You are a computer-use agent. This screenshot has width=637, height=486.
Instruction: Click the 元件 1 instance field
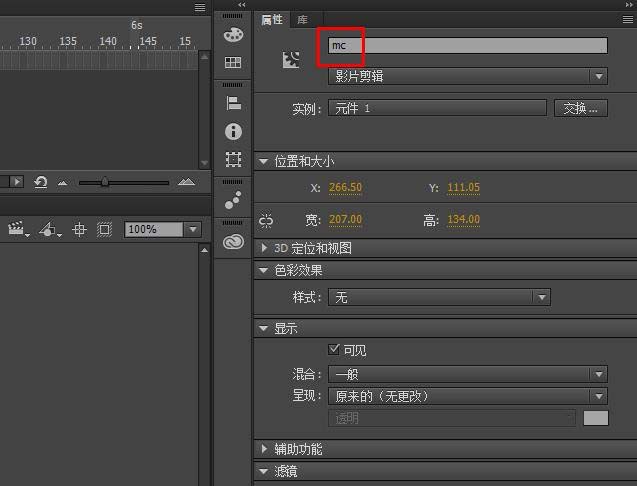point(437,108)
